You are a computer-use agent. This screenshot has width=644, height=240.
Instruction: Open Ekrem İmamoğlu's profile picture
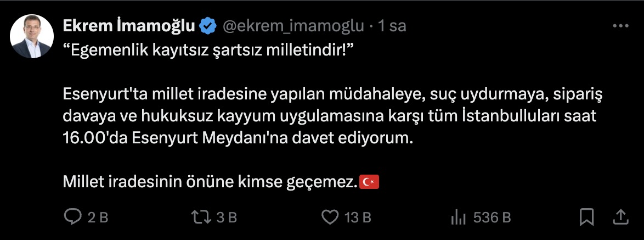31,36
